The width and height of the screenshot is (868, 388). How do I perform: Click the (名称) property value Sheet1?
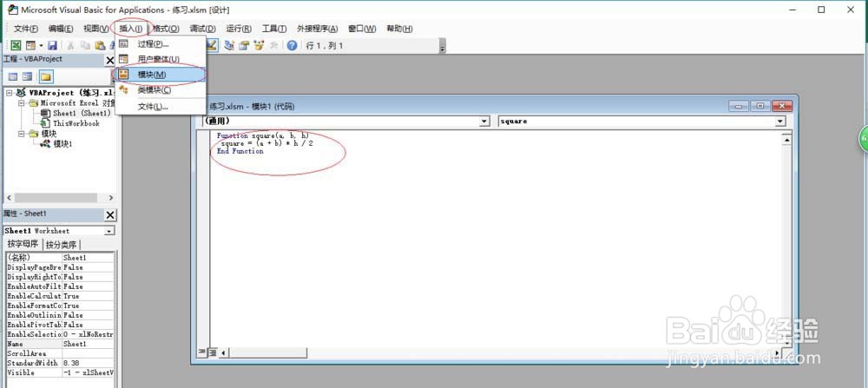pos(88,258)
